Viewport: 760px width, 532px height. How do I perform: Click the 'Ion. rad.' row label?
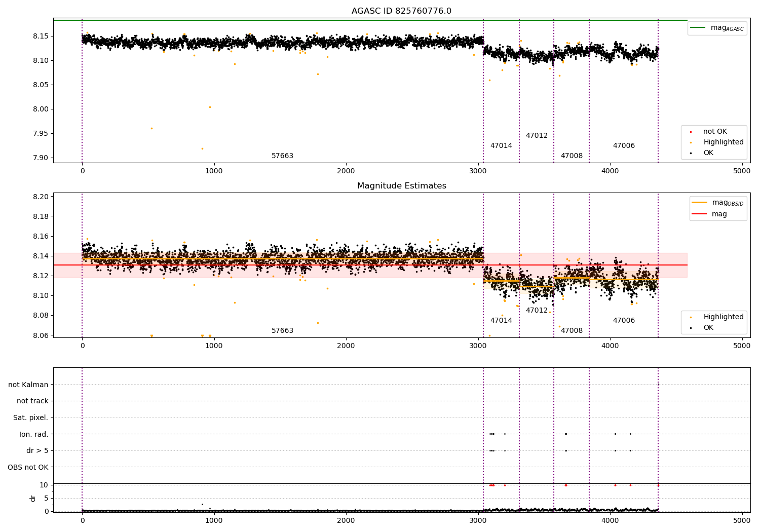point(34,434)
